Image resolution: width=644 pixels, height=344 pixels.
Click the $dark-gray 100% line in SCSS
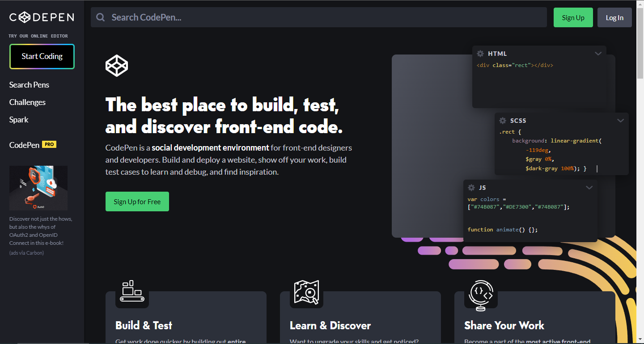pos(555,168)
